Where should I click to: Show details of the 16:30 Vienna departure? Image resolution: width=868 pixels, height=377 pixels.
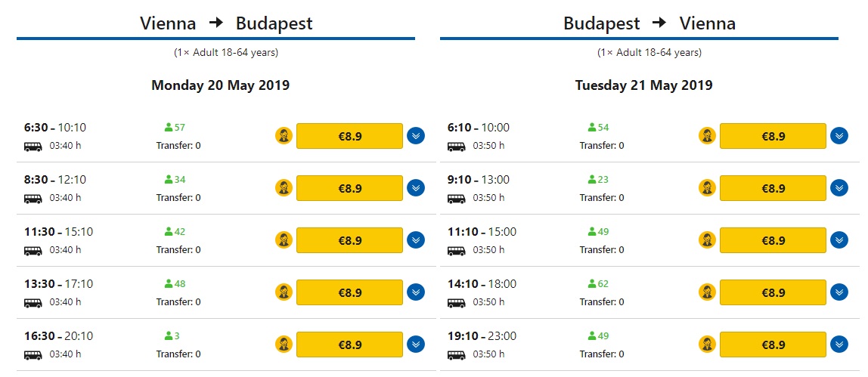coord(416,345)
